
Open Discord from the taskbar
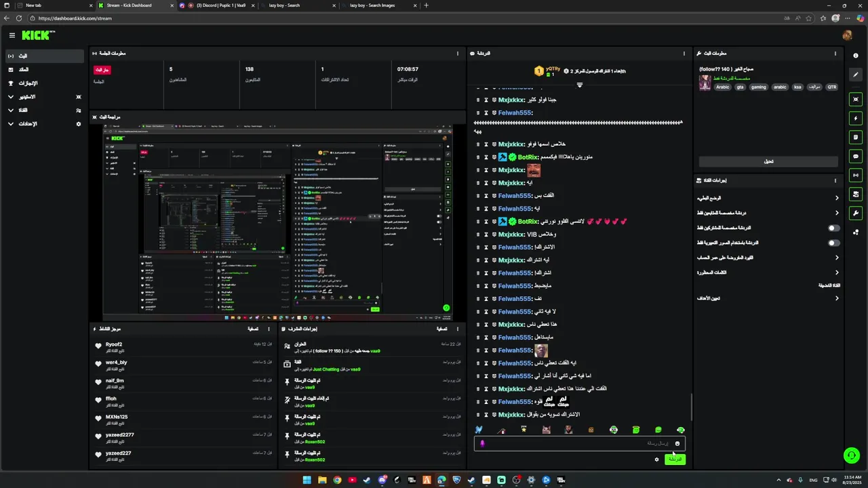tap(382, 480)
